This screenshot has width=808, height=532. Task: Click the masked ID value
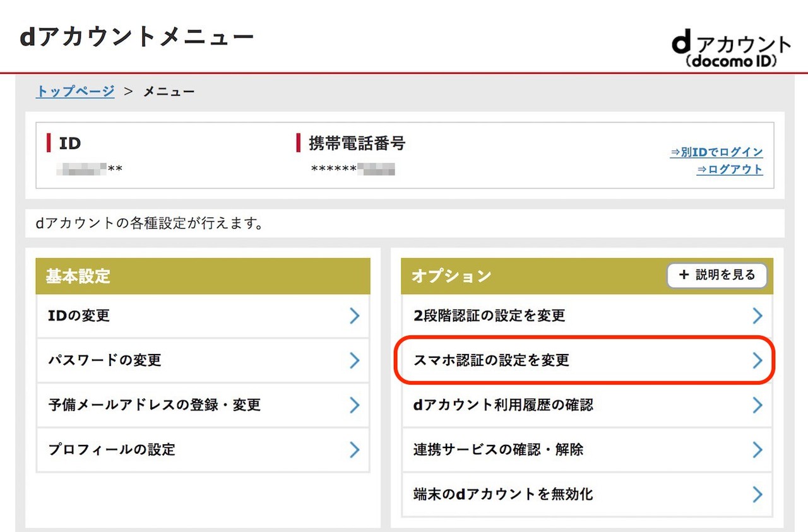click(x=89, y=169)
